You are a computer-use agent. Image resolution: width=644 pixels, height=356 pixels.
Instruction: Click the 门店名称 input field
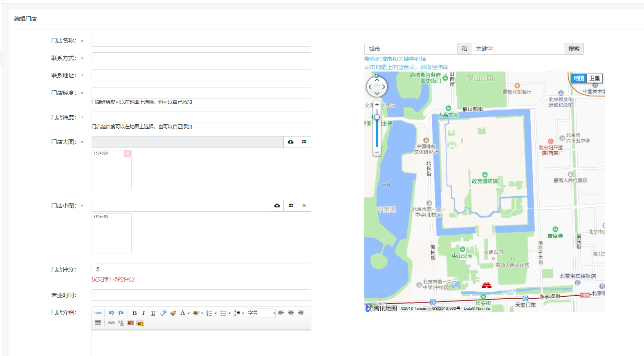pyautogui.click(x=201, y=40)
